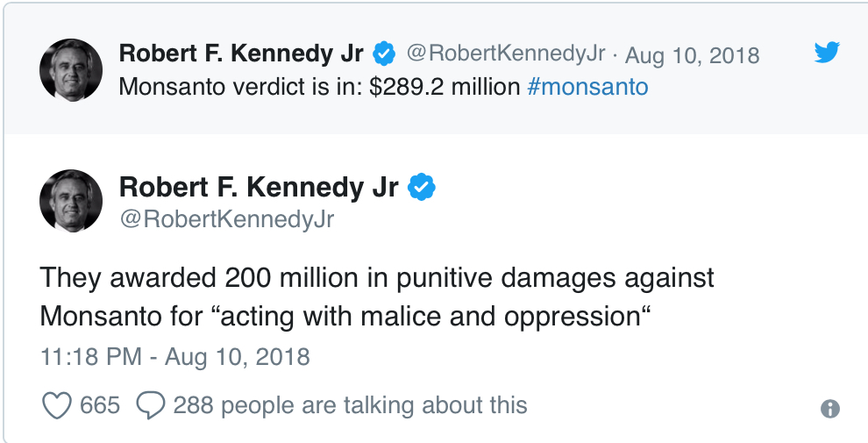Open the top tweet's profile avatar
This screenshot has height=443, width=868.
point(71,69)
